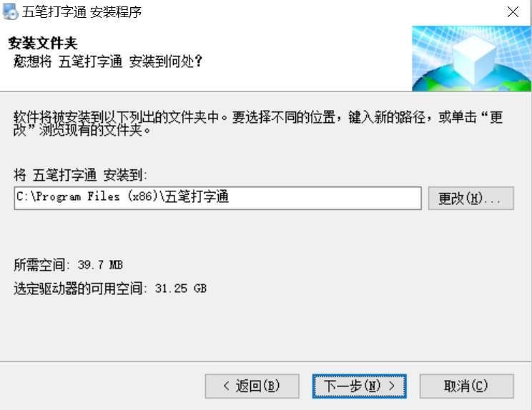Close the 五笔打字通 installer window
This screenshot has height=410, width=532.
tap(513, 12)
